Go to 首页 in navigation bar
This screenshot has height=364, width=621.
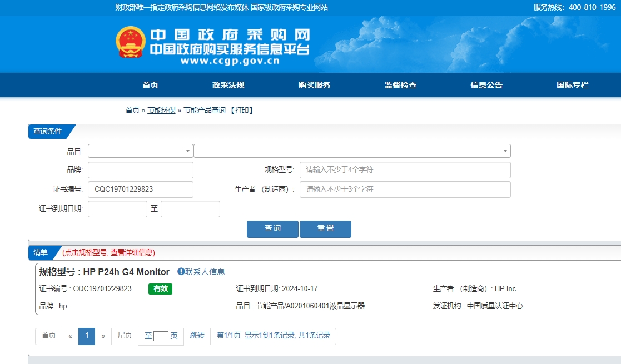150,85
